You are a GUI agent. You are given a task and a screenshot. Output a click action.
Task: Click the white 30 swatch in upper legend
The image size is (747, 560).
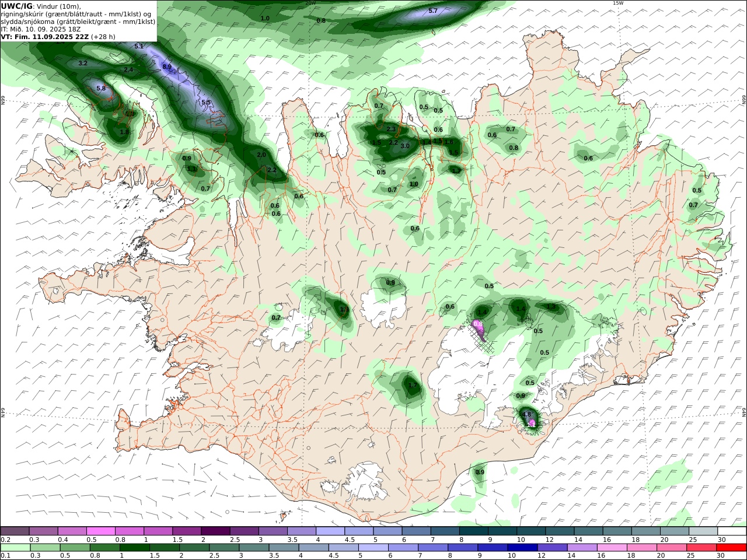click(x=732, y=531)
